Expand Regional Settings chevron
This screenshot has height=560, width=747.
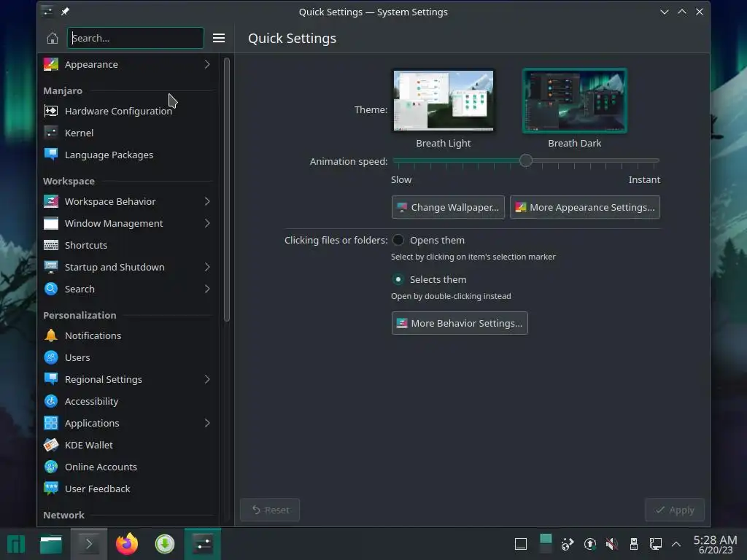click(207, 379)
